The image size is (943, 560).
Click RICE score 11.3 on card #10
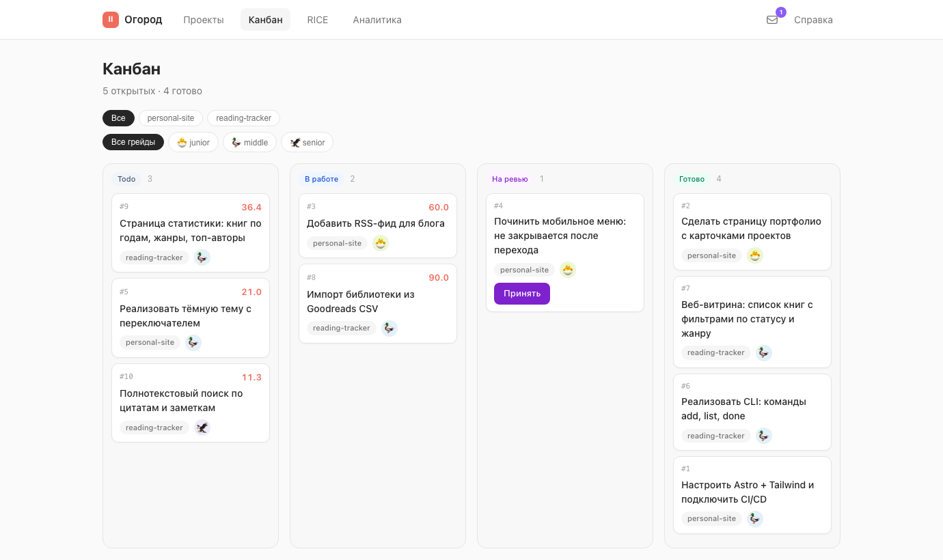[x=251, y=377]
